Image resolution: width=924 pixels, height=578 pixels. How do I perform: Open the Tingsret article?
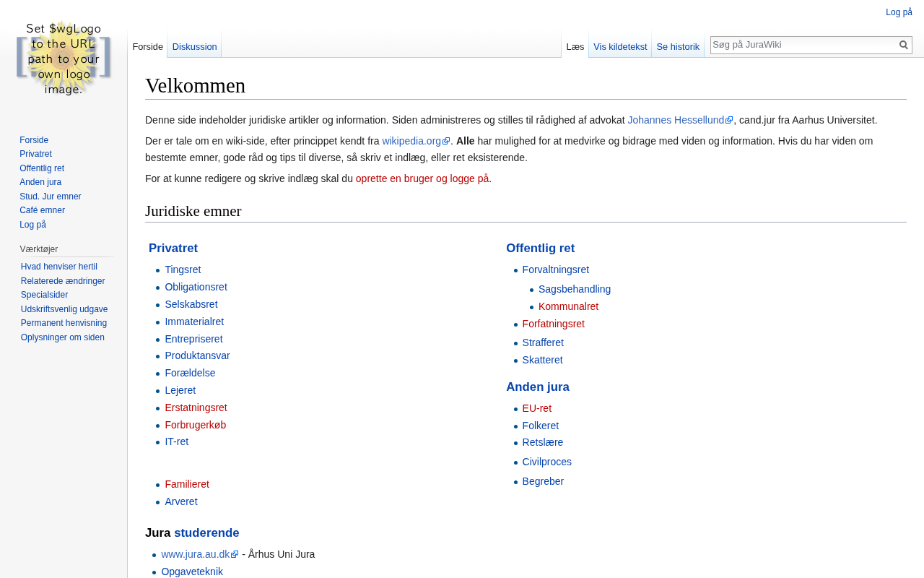(x=183, y=269)
